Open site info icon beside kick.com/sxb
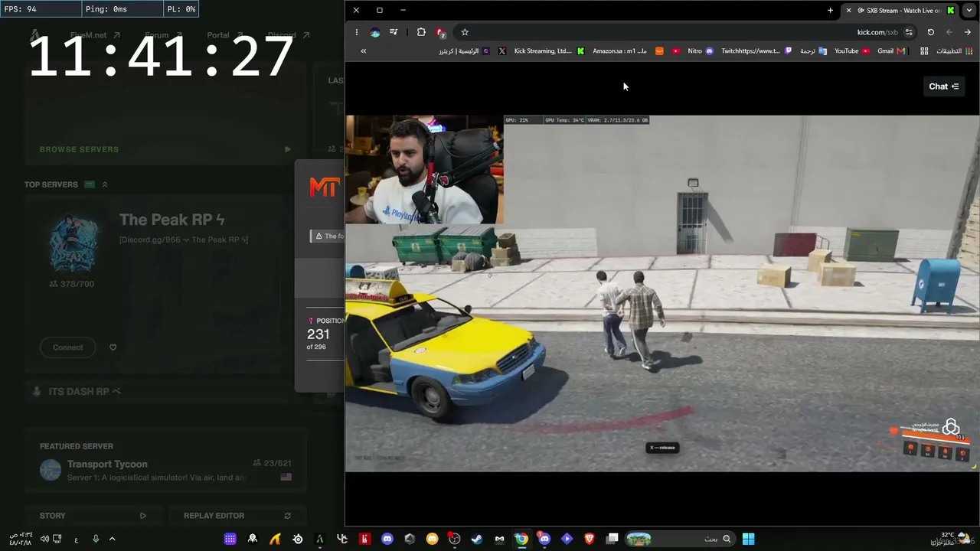 pyautogui.click(x=909, y=32)
